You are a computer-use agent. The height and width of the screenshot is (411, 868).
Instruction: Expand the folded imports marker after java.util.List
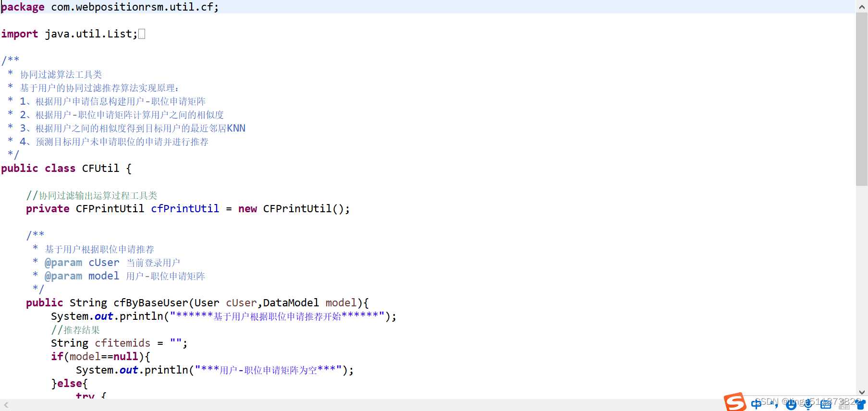[x=142, y=34]
